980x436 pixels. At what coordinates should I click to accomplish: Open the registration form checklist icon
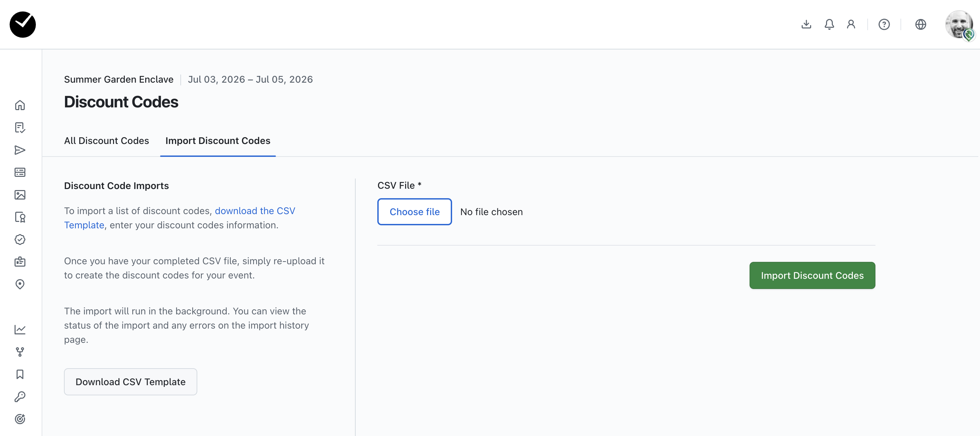coord(20,128)
